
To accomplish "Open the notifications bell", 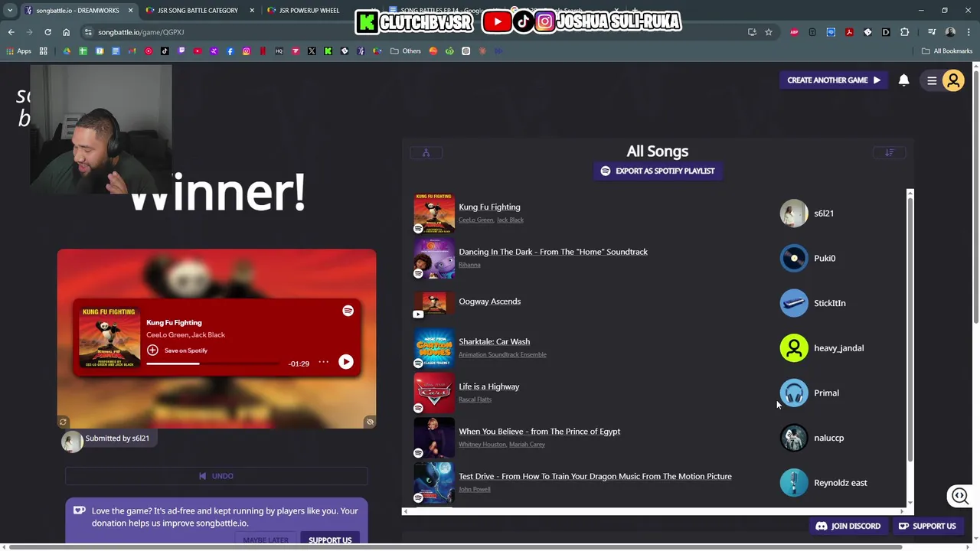I will click(x=903, y=80).
